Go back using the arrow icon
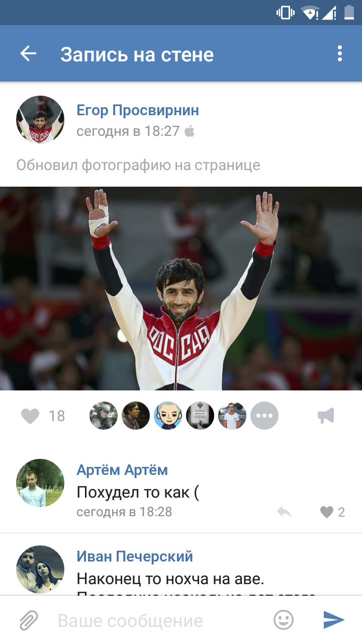362x644 pixels. coord(29,54)
